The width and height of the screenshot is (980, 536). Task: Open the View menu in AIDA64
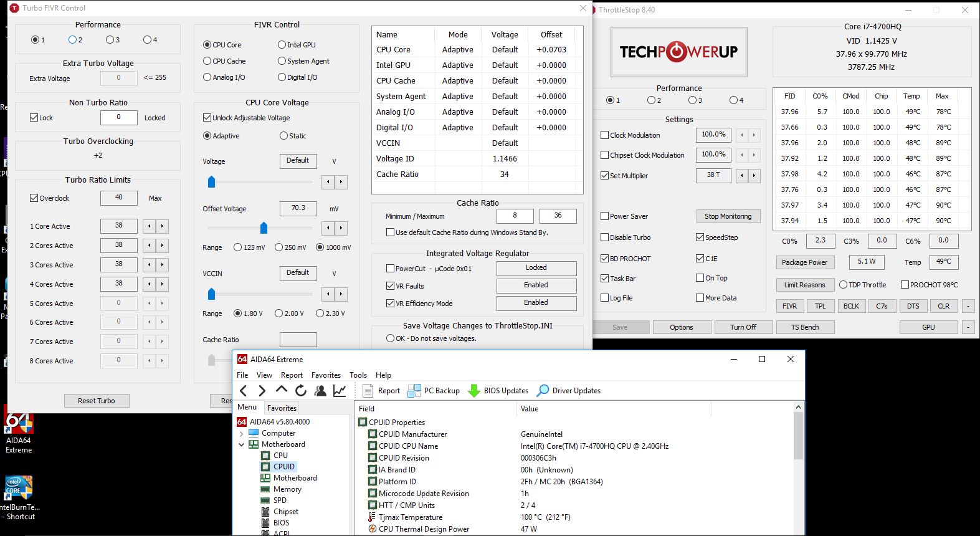264,375
